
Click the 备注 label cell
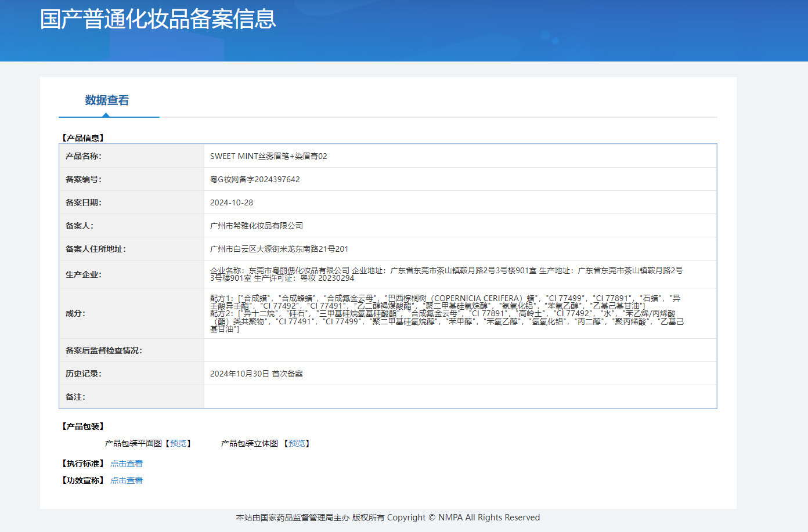pyautogui.click(x=132, y=397)
